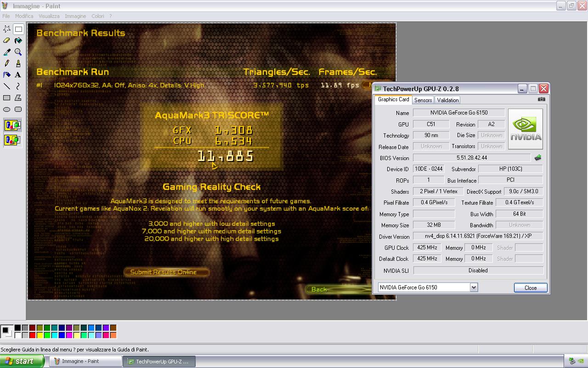Switch to the Validation tab
The image size is (588, 368).
click(447, 100)
